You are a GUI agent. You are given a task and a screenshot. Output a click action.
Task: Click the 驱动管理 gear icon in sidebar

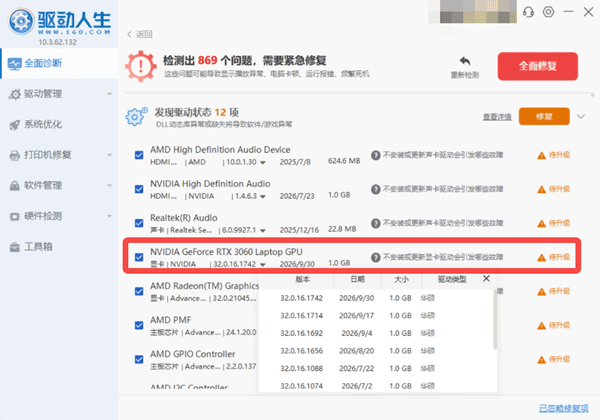[15, 94]
